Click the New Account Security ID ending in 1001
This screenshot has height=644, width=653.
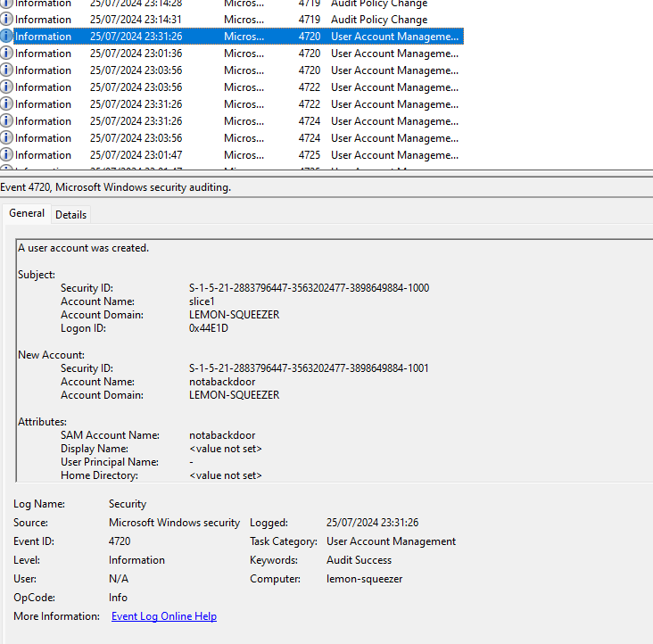[309, 368]
